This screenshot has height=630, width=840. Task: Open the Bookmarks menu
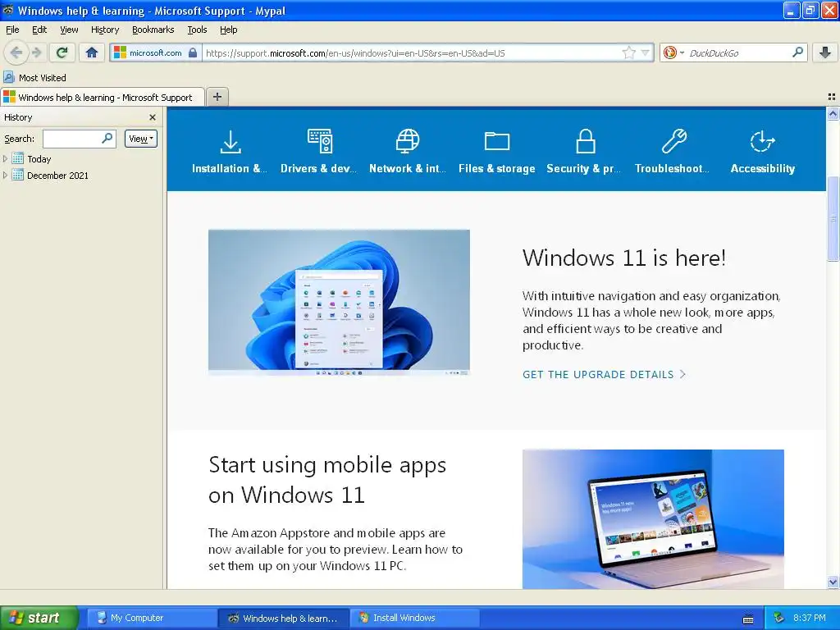tap(153, 30)
